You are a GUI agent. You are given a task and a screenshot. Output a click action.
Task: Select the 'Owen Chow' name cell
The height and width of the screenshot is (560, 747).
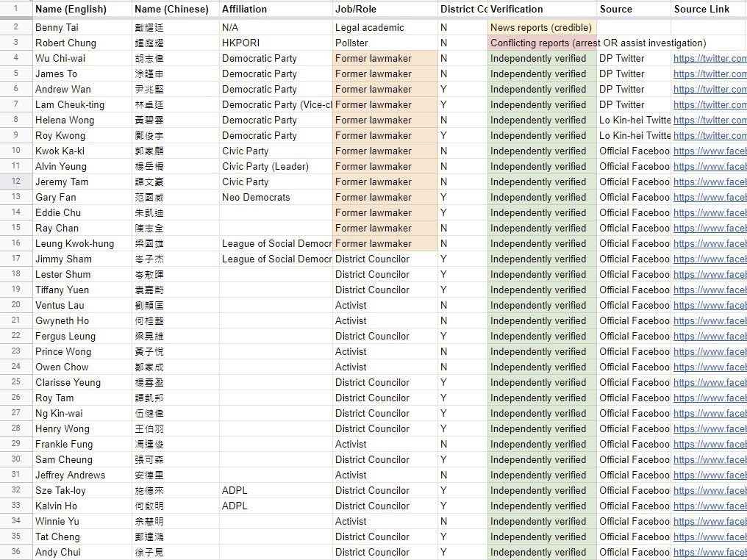(82, 367)
